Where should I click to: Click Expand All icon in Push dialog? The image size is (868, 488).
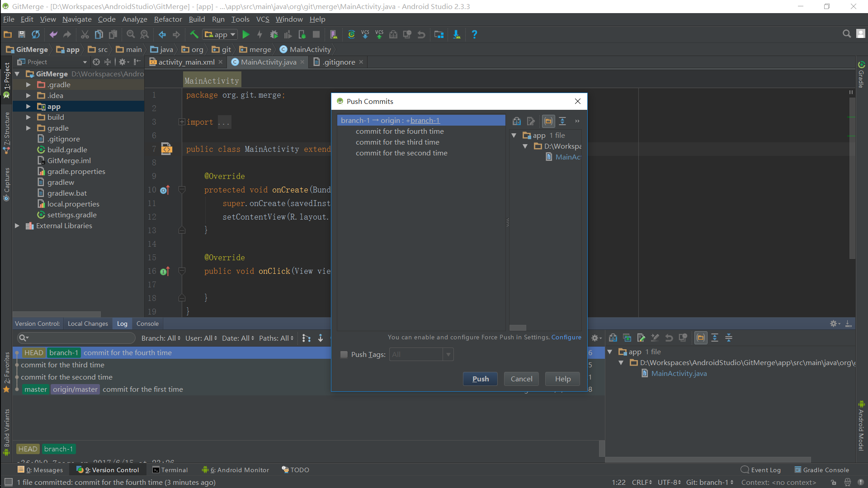pyautogui.click(x=562, y=121)
